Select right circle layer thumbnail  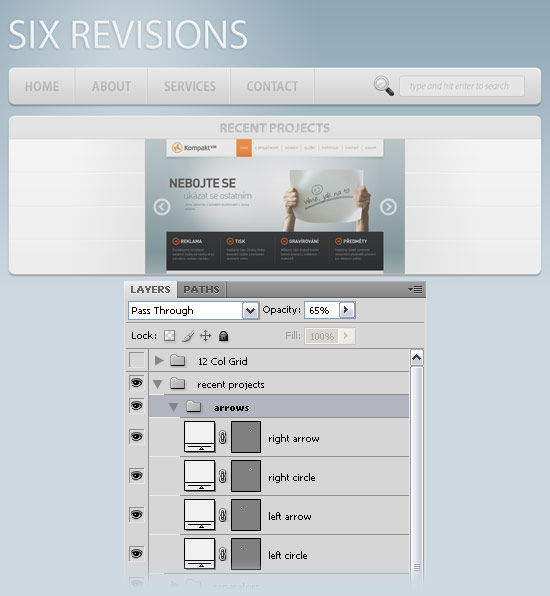pos(200,476)
